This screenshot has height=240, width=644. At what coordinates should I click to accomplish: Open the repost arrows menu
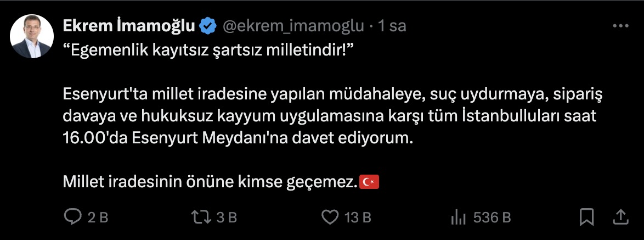tap(201, 217)
